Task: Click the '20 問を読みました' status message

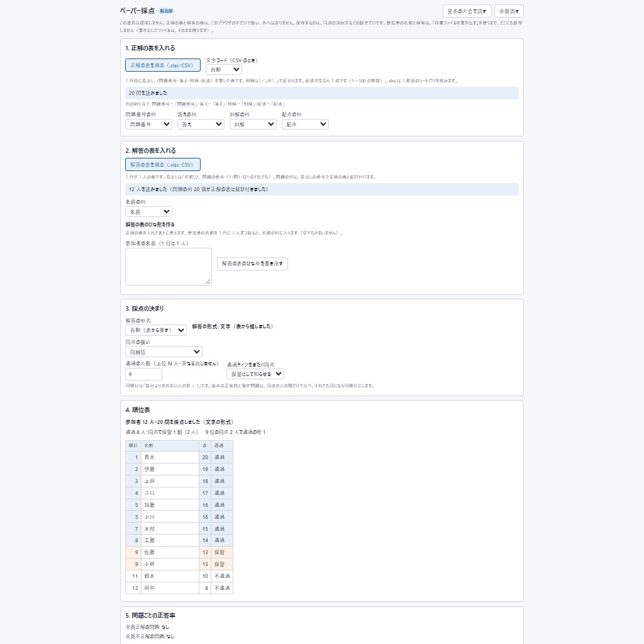Action: pos(322,93)
